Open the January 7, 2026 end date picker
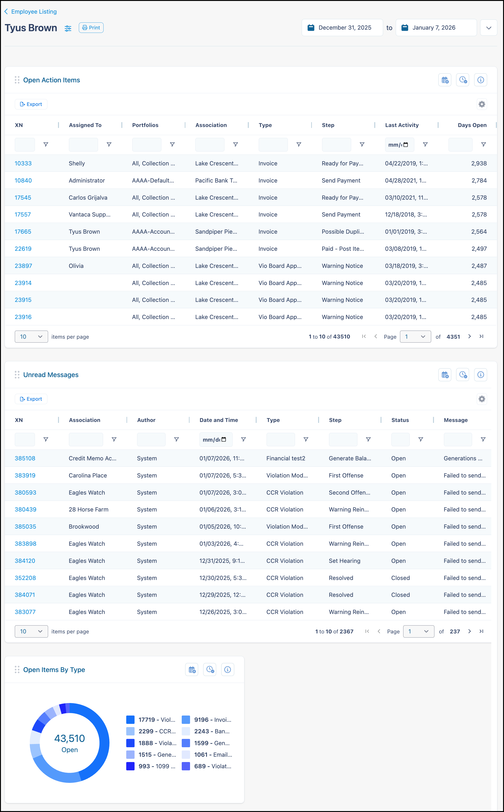This screenshot has width=504, height=812. coord(436,28)
